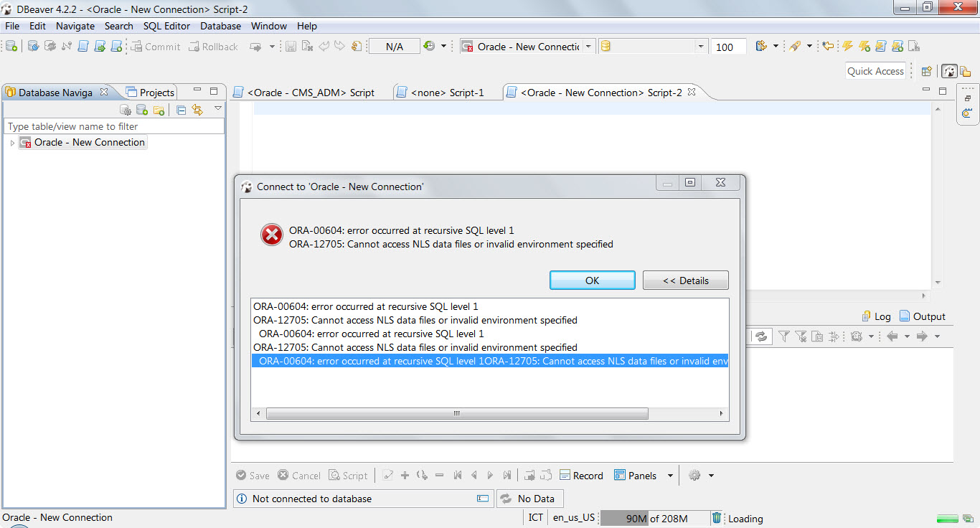Open a new SQL editor from the toolbar
Image resolution: width=980 pixels, height=528 pixels.
pos(116,46)
